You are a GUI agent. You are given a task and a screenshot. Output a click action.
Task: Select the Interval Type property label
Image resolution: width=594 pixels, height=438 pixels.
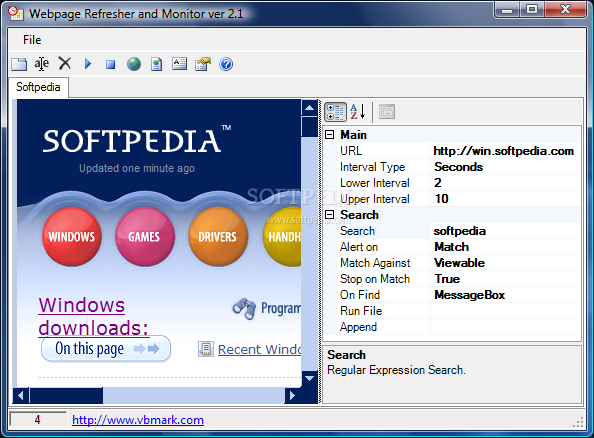click(x=372, y=167)
